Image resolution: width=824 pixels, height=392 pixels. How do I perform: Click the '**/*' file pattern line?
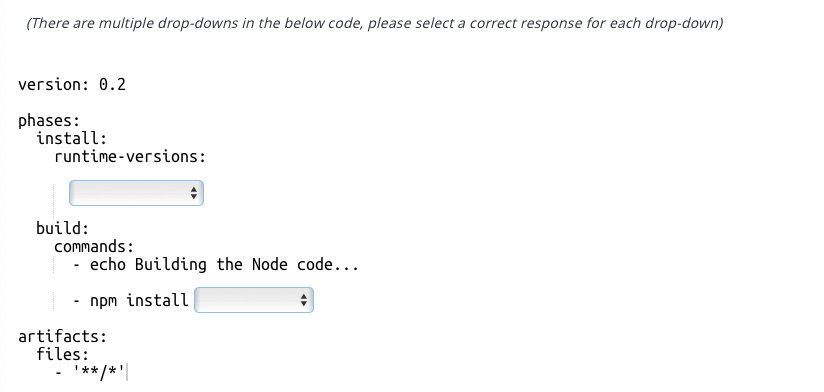click(90, 372)
